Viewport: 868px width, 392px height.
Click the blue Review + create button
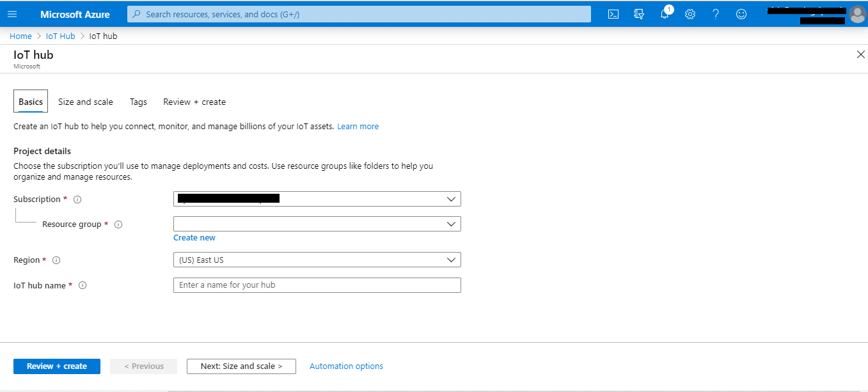point(57,366)
